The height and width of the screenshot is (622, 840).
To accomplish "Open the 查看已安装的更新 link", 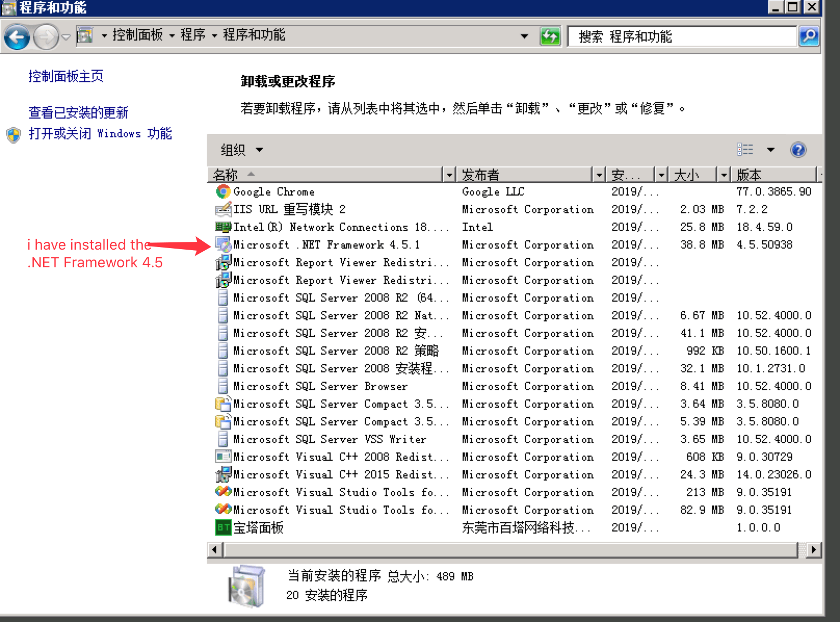I will pos(78,112).
